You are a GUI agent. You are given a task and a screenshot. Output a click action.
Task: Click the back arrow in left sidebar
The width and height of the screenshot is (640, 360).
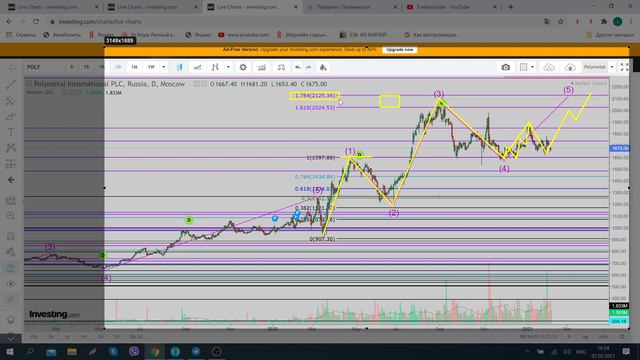pyautogui.click(x=11, y=180)
